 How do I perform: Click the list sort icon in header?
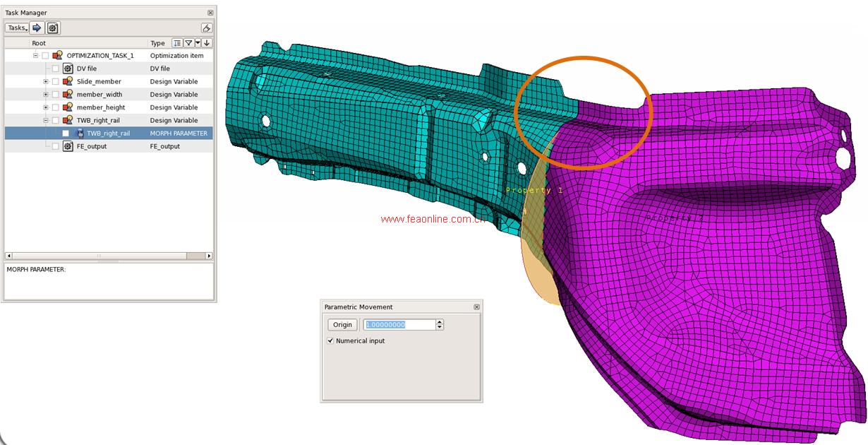point(177,43)
